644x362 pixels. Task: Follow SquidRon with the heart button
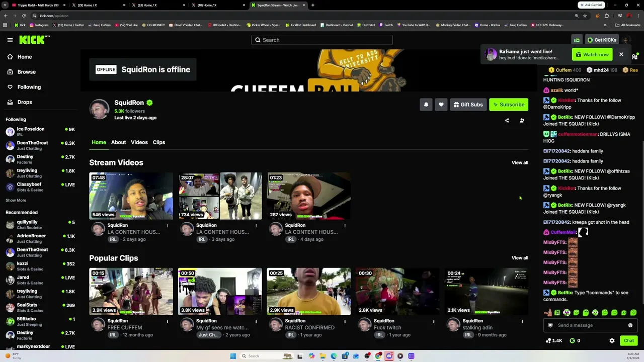click(x=441, y=105)
